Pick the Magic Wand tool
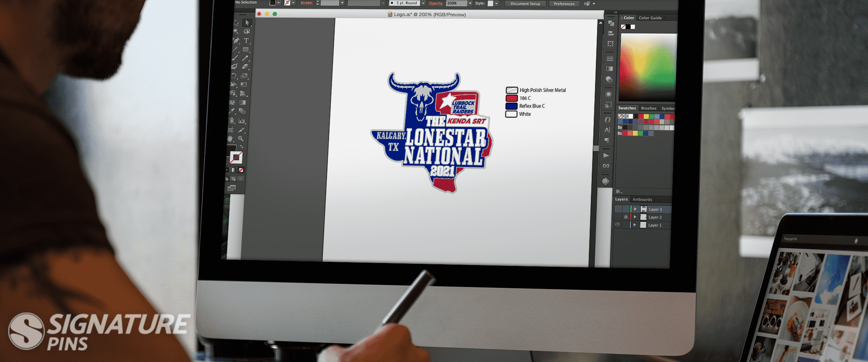The height and width of the screenshot is (362, 868). coord(236,31)
